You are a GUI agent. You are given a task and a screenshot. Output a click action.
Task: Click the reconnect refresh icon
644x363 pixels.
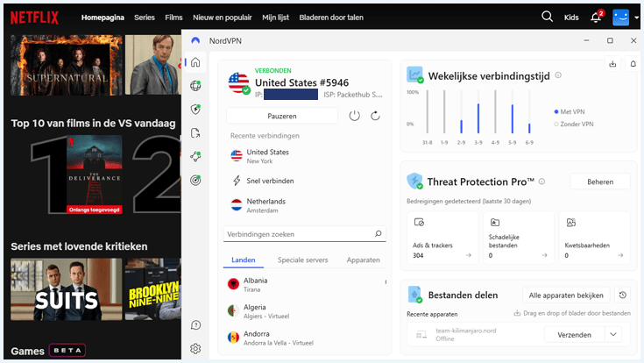(x=375, y=116)
